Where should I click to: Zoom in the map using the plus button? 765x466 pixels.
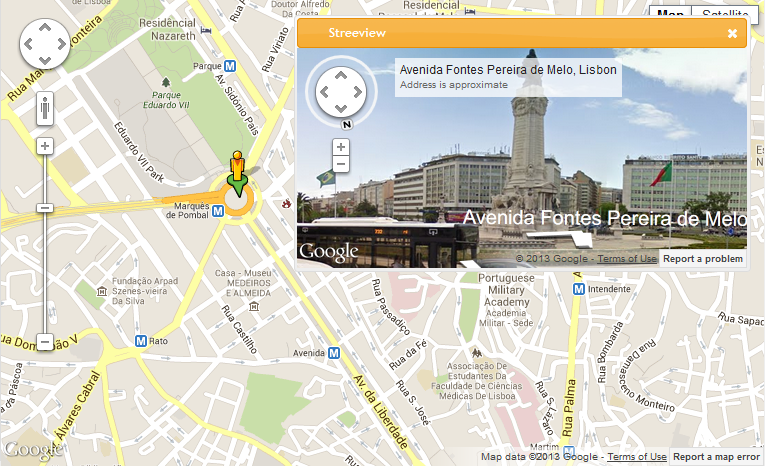45,146
